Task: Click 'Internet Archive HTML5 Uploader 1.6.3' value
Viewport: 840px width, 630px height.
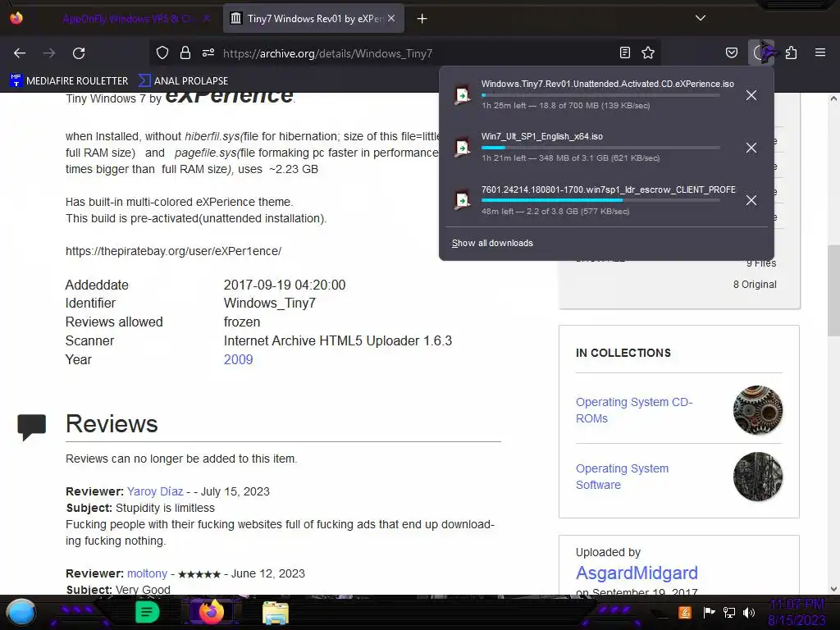Action: (337, 340)
